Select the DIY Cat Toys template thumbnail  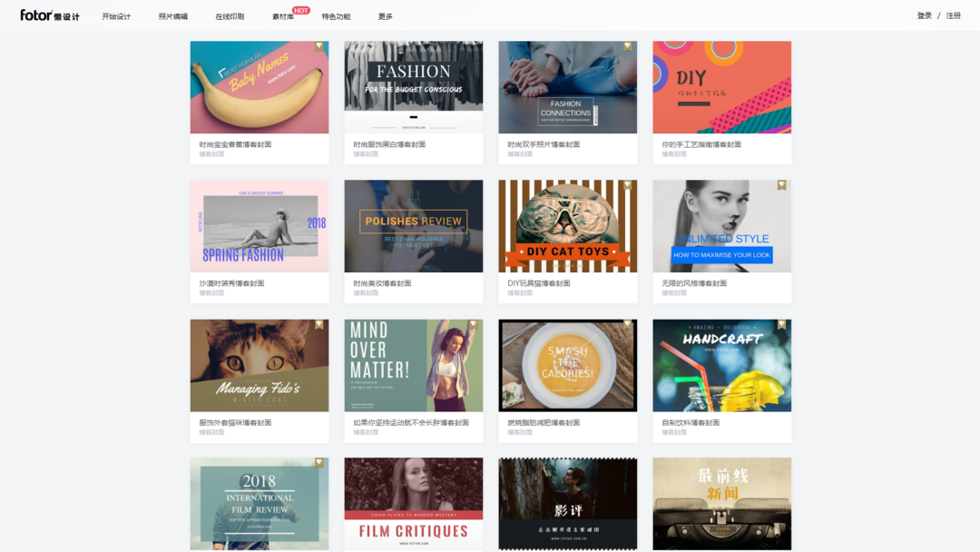pos(567,226)
